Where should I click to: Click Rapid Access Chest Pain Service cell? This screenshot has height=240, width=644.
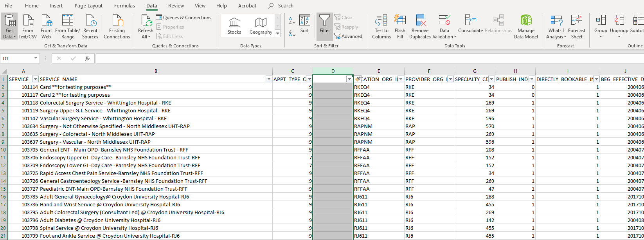pyautogui.click(x=156, y=173)
